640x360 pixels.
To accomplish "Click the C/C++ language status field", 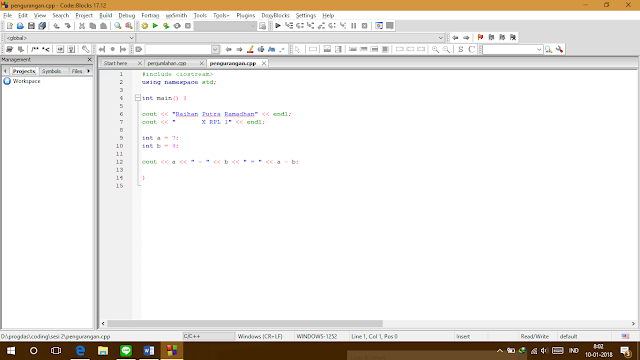I will [208, 336].
